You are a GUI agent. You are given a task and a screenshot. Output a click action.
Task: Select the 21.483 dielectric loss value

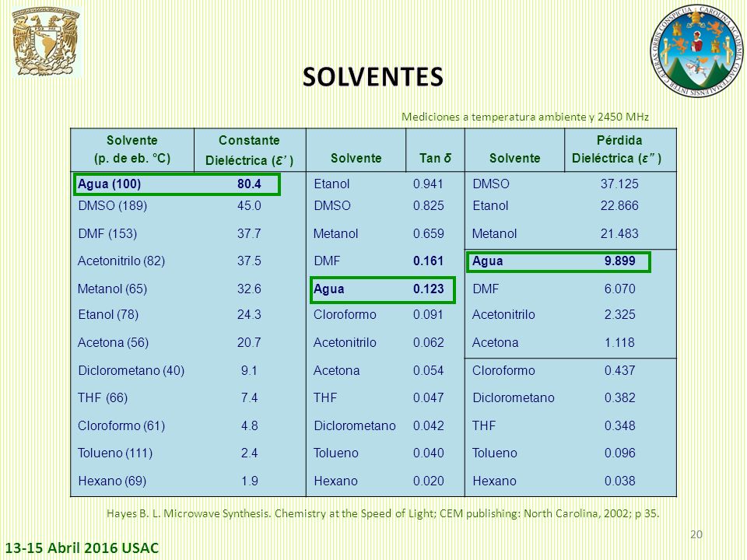(619, 234)
